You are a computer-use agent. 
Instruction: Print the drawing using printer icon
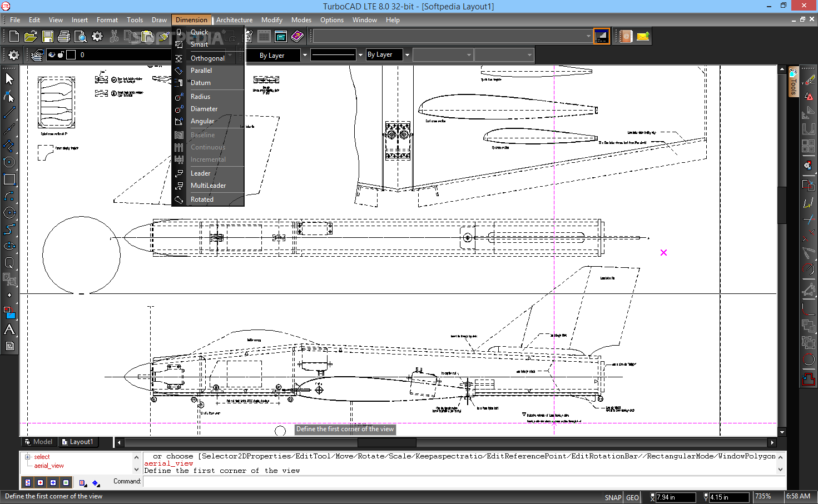point(64,37)
